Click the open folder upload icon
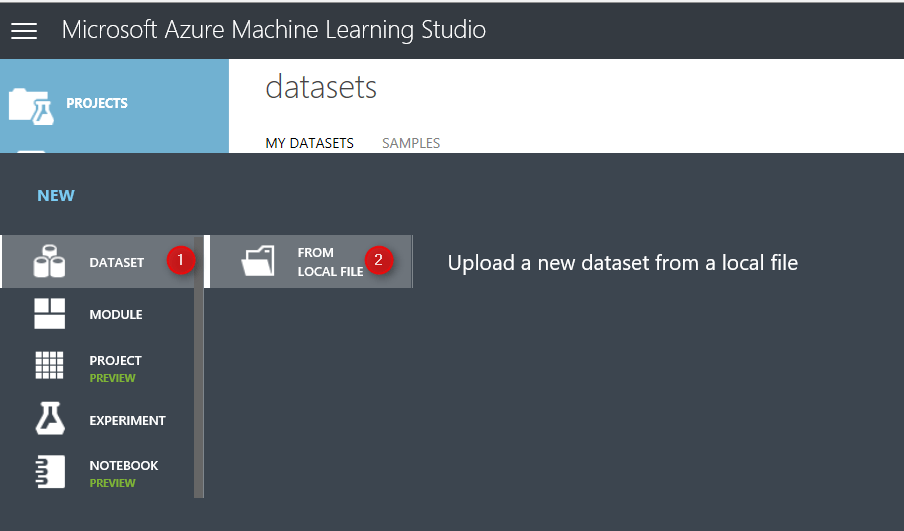 click(x=258, y=262)
